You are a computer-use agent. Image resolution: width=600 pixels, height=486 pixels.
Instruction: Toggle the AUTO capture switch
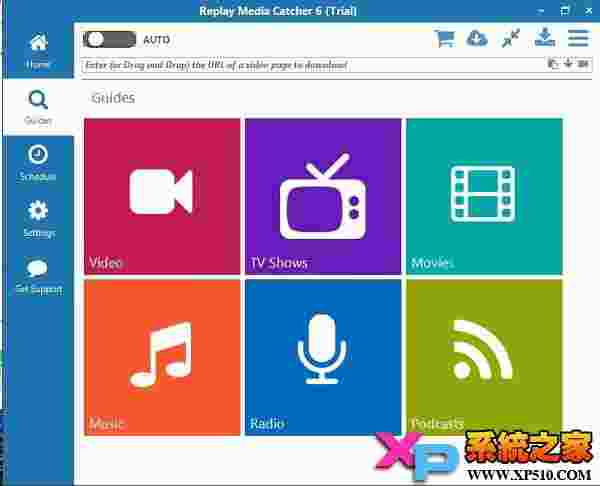point(109,39)
